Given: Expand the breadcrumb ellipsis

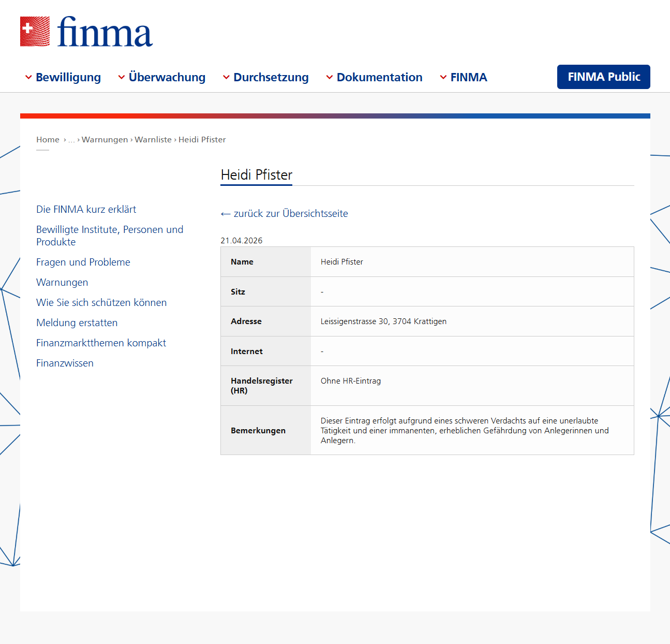Looking at the screenshot, I should pos(71,140).
